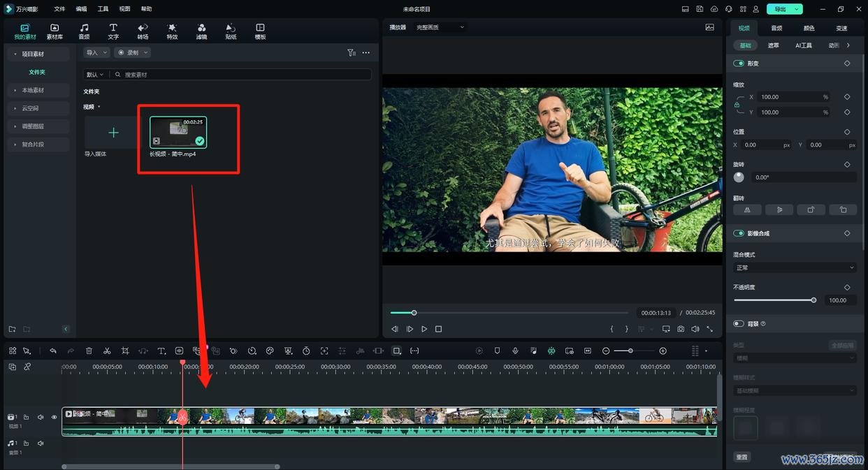868x470 pixels.
Task: Switch to the 颜色 color tab
Action: pyautogui.click(x=809, y=28)
